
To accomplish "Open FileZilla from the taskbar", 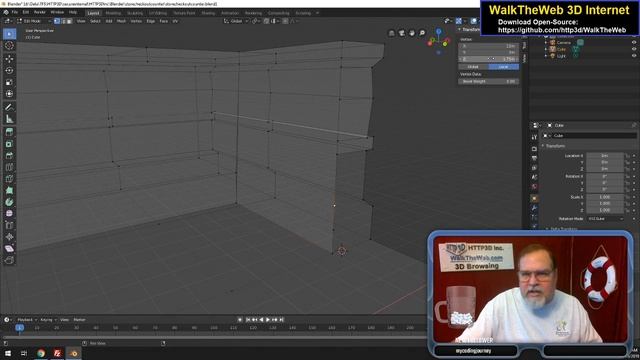I will tap(57, 353).
